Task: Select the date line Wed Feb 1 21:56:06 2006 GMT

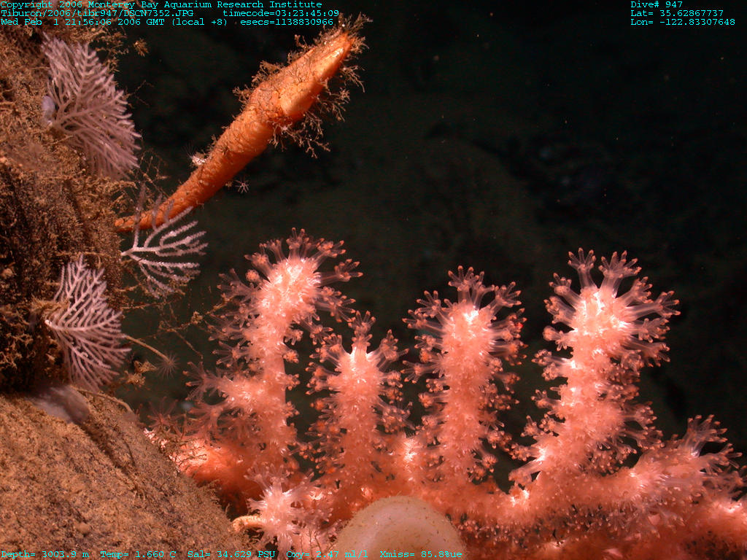Action: [x=82, y=22]
